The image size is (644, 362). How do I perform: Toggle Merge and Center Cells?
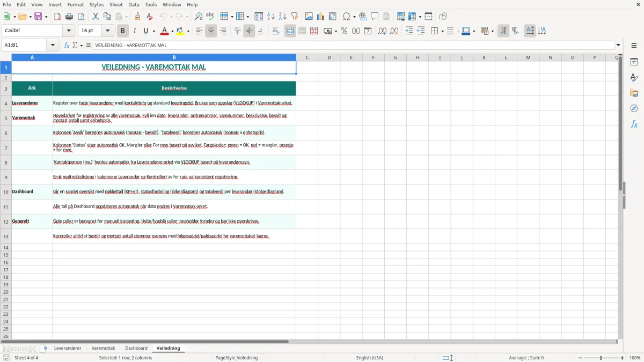pos(290,31)
